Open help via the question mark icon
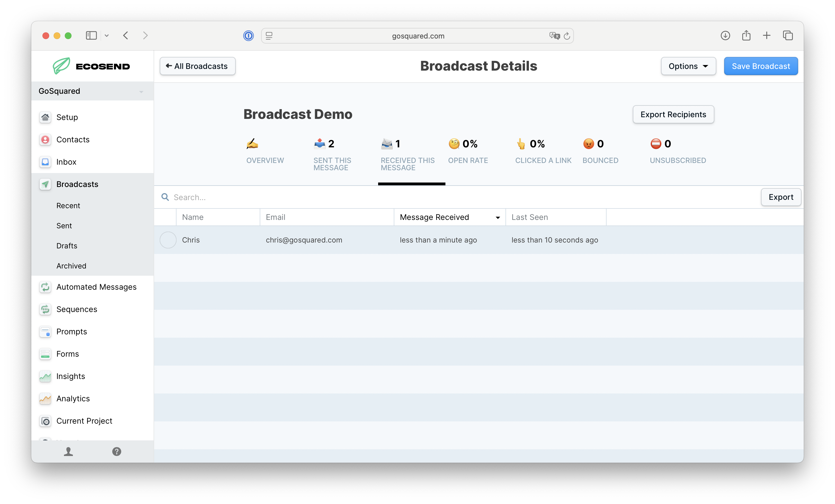The width and height of the screenshot is (835, 504). [116, 451]
